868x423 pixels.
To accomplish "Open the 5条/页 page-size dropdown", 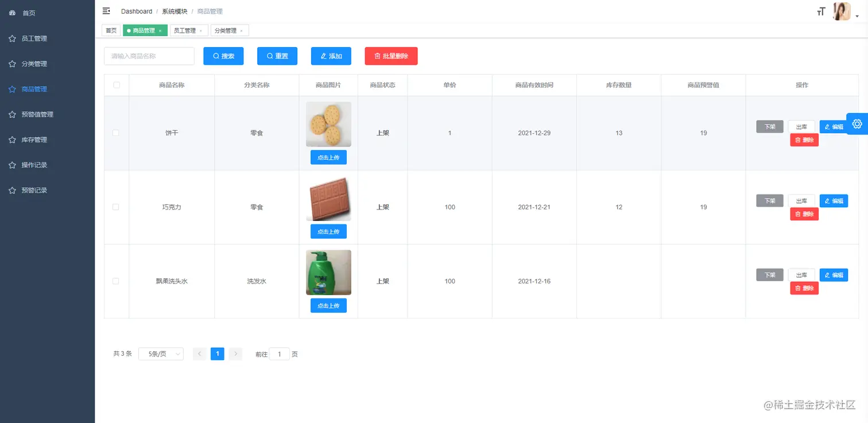I will pos(161,354).
